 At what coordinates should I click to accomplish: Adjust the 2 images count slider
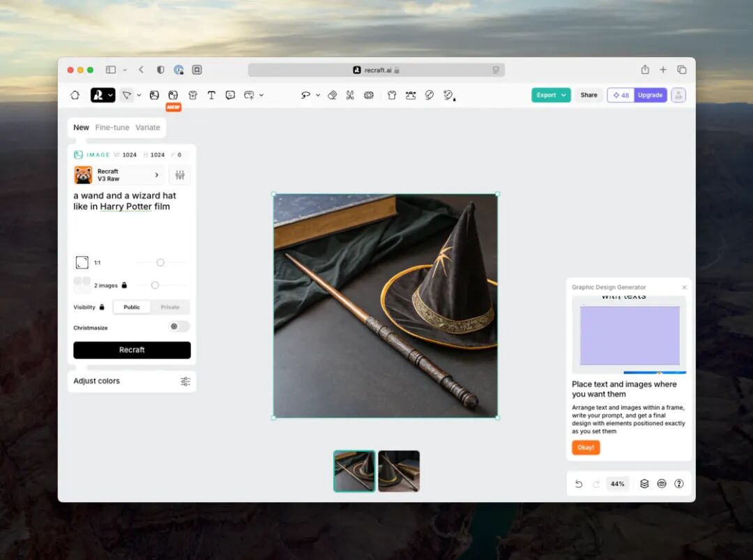click(x=155, y=285)
